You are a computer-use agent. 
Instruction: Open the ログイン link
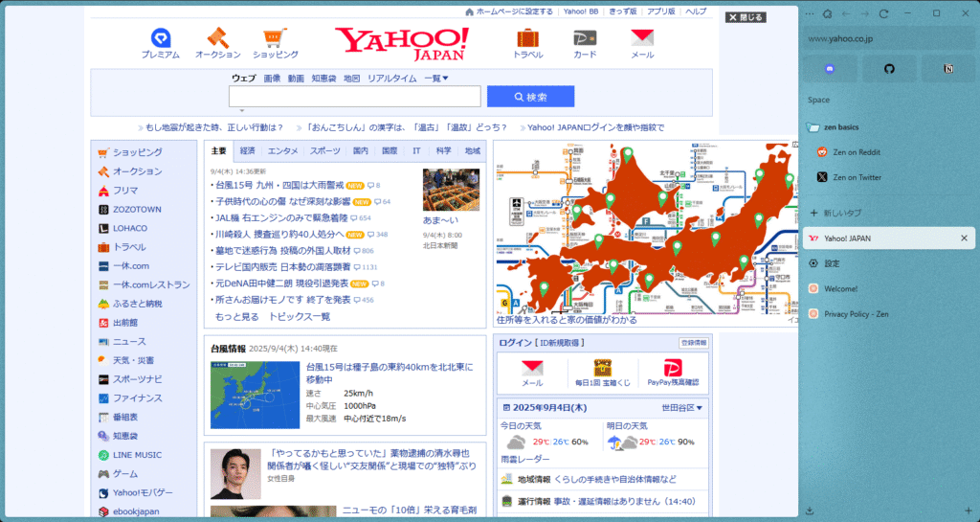pos(516,343)
